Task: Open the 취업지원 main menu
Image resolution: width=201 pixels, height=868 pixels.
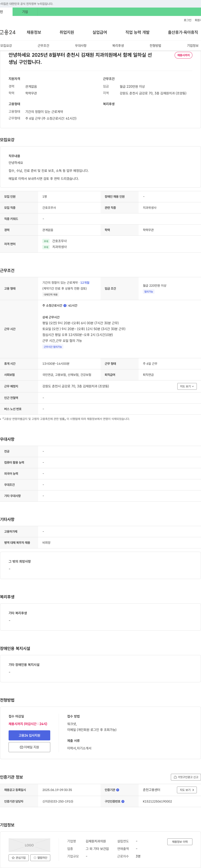Action: click(67, 32)
